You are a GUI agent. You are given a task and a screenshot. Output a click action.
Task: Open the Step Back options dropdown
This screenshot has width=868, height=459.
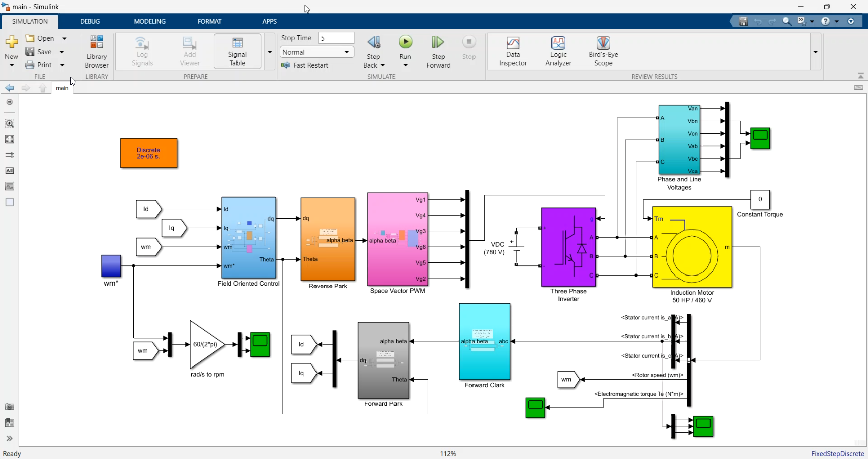(x=383, y=65)
